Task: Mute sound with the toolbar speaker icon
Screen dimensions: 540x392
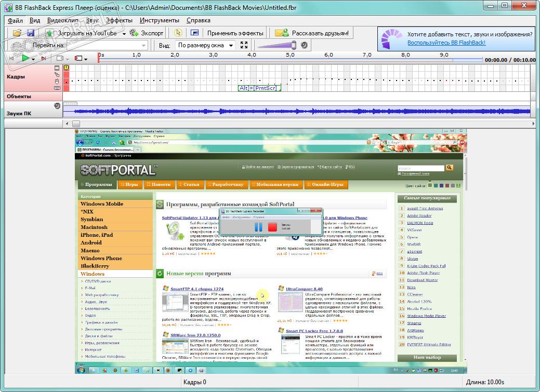Action: 304,45
